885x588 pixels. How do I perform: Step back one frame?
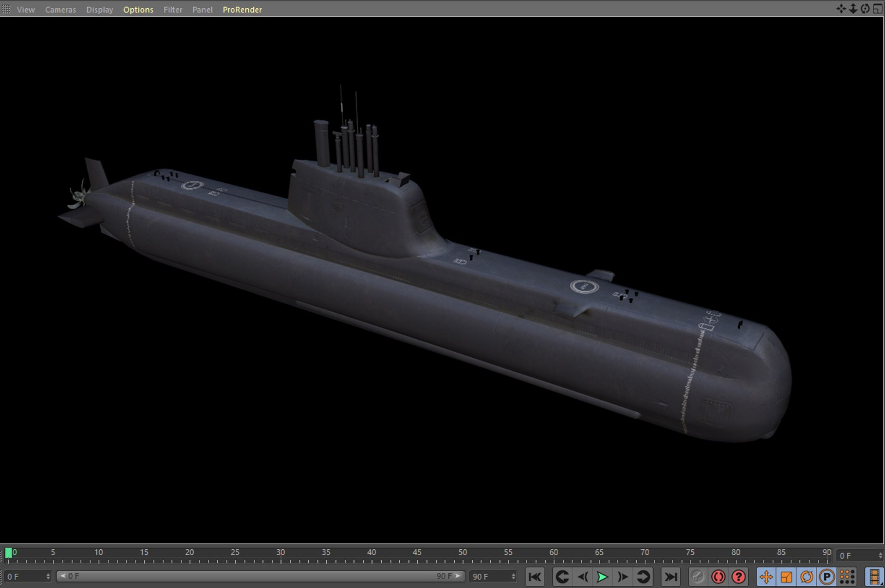click(x=582, y=577)
